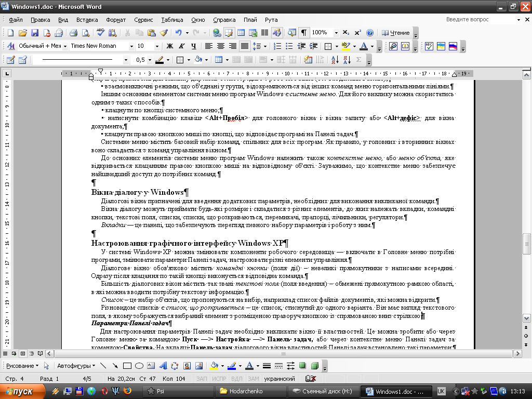Switch to Съемный диск (H:) taskbar window

324,391
